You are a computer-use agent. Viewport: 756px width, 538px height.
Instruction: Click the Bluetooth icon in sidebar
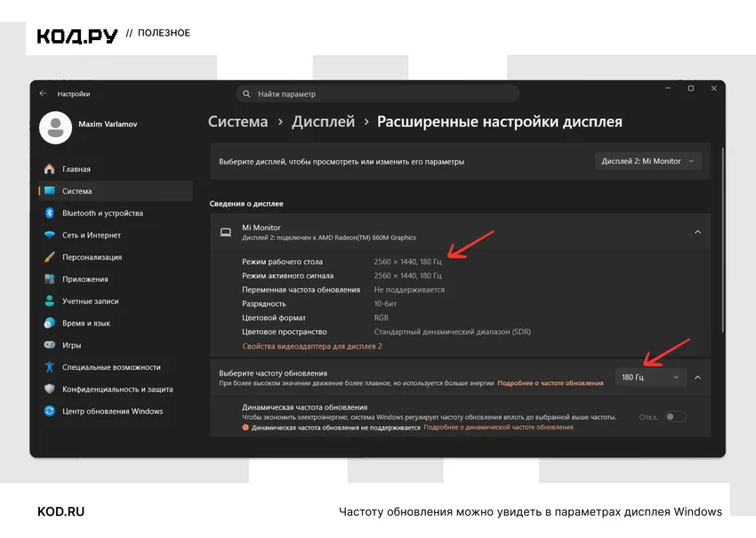click(49, 213)
